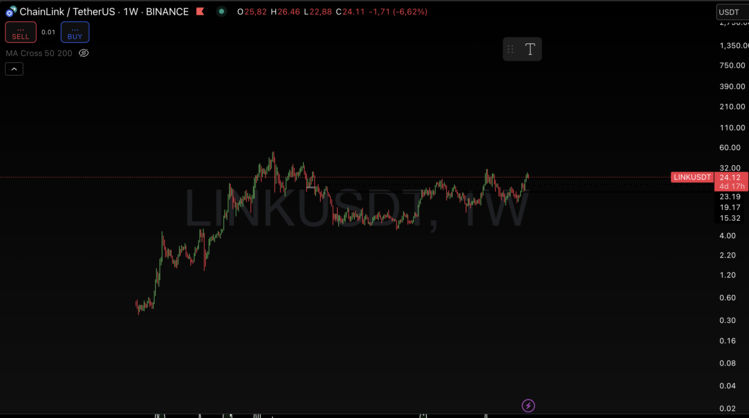Click the 0.01 order quantity field
Image resolution: width=749 pixels, height=418 pixels.
pyautogui.click(x=48, y=32)
